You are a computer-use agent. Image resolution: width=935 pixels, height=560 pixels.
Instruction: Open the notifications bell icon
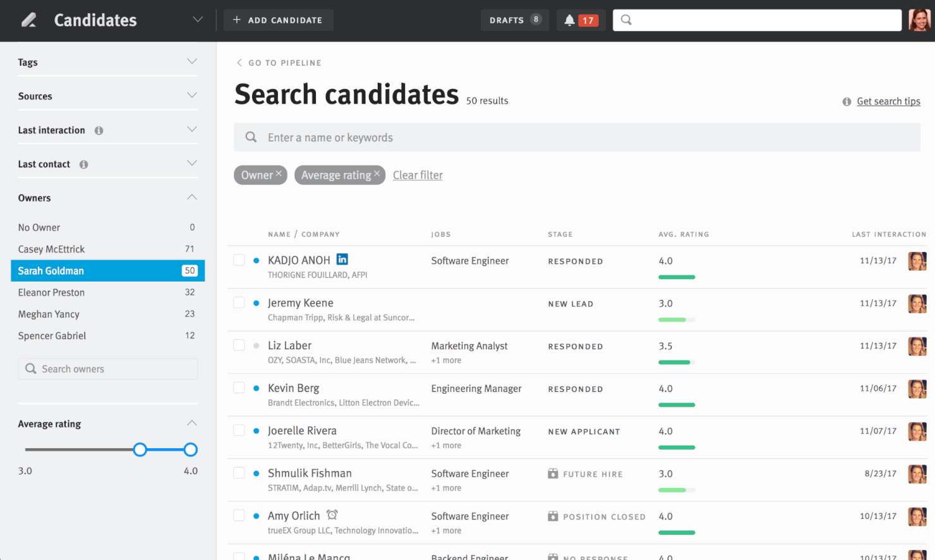point(569,20)
